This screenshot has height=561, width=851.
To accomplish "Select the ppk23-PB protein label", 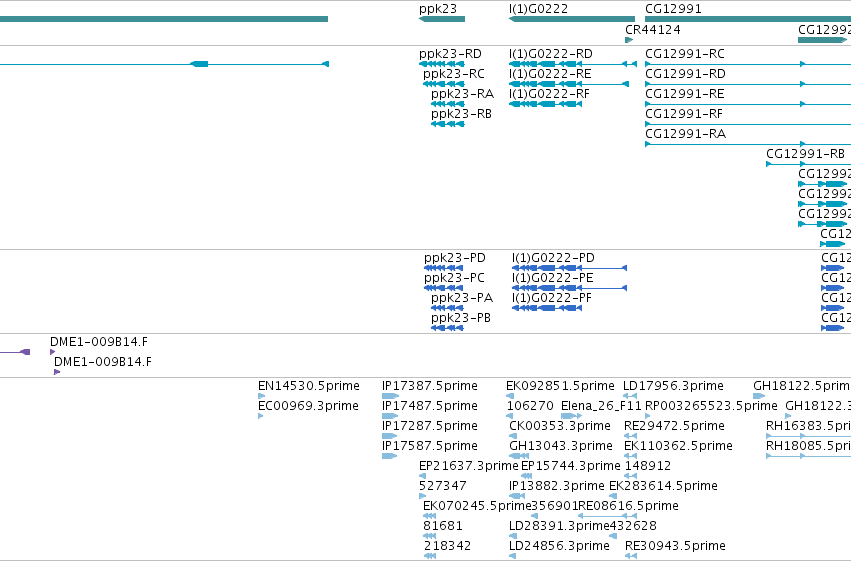I will tap(461, 318).
